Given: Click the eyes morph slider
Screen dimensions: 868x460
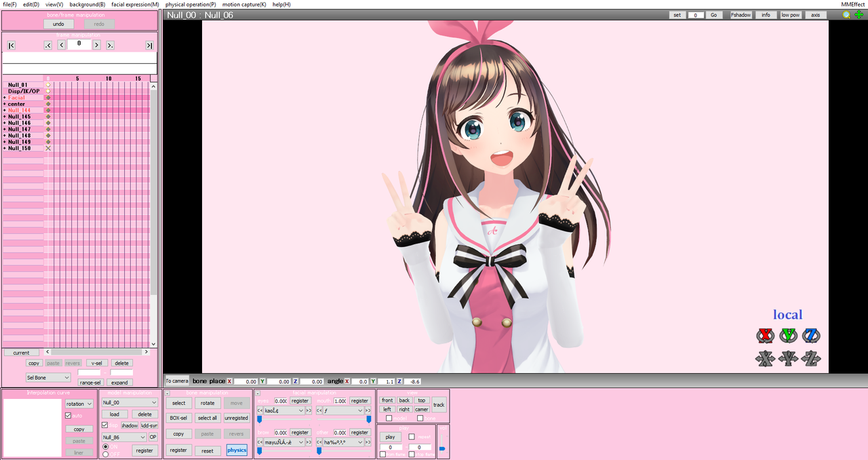Looking at the screenshot, I should (x=284, y=419).
